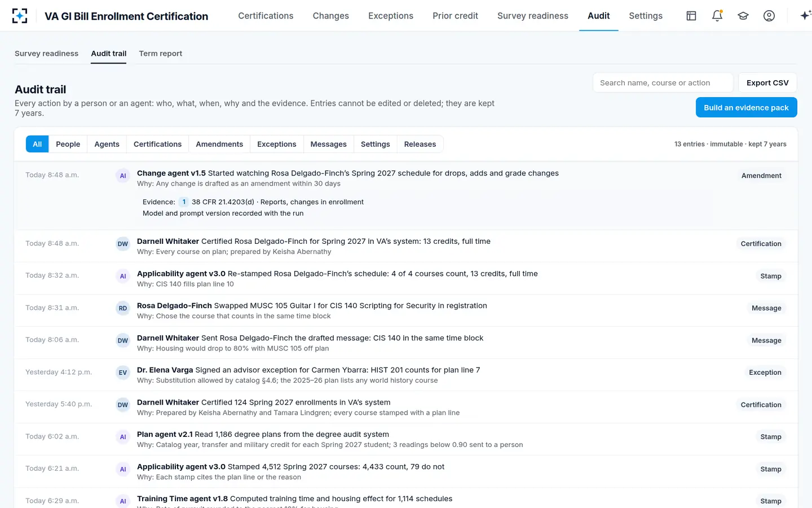Filter entries by People
The image size is (812, 508).
[x=68, y=144]
